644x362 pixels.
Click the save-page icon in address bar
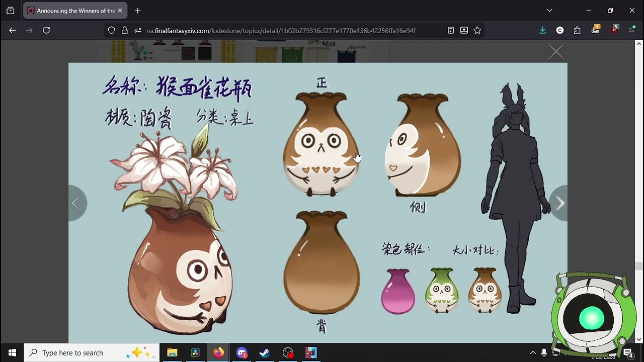464,31
